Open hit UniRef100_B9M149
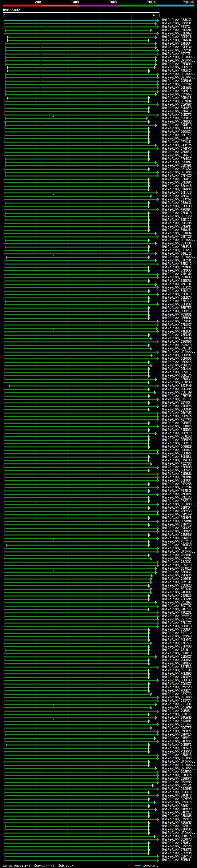This screenshot has width=197, height=868. tap(177, 514)
